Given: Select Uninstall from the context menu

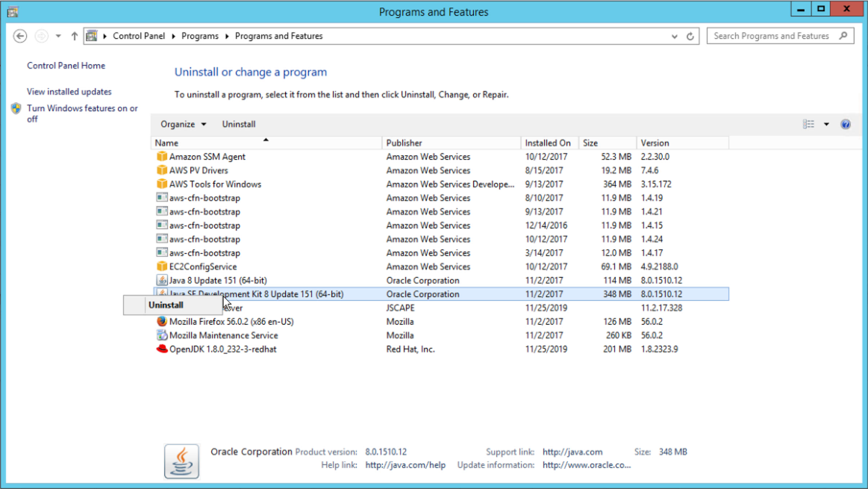Looking at the screenshot, I should [x=166, y=305].
